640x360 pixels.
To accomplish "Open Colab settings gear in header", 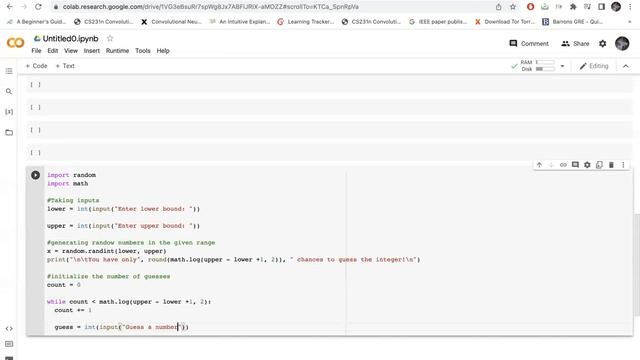I will pos(602,43).
